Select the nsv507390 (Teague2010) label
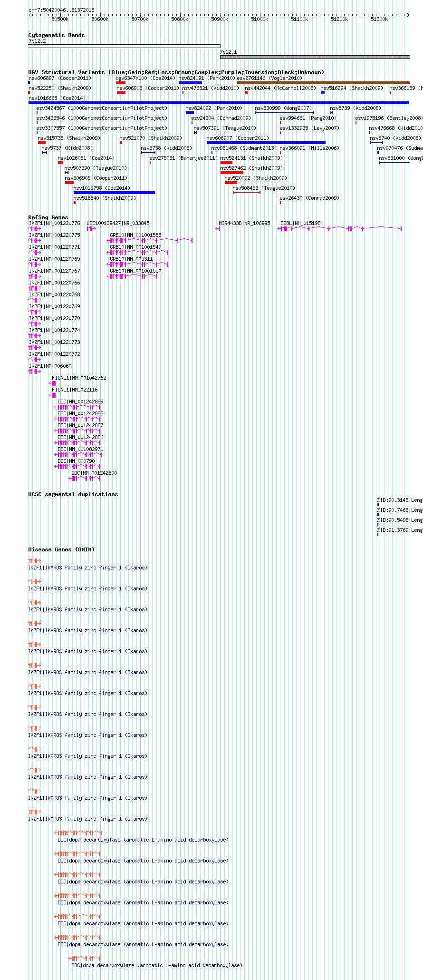 96,168
